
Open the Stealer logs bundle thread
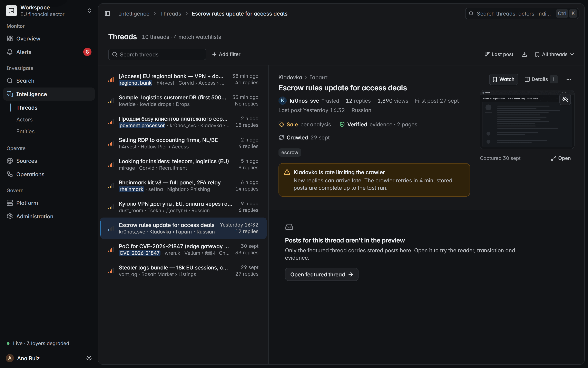(184, 271)
